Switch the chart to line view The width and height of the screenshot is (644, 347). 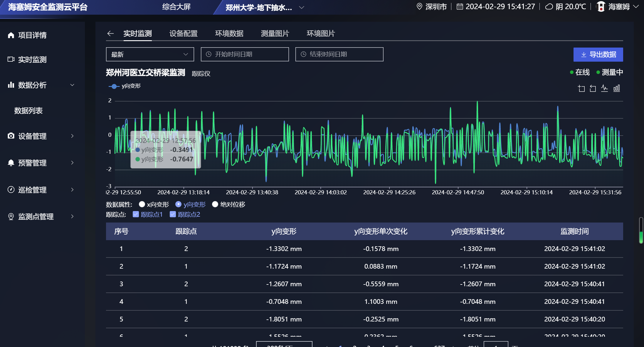click(x=604, y=88)
